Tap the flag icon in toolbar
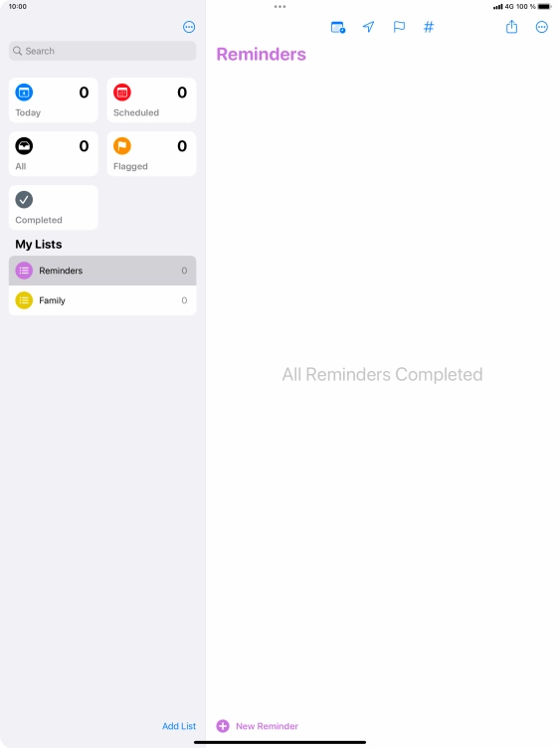The height and width of the screenshot is (748, 560). (399, 27)
